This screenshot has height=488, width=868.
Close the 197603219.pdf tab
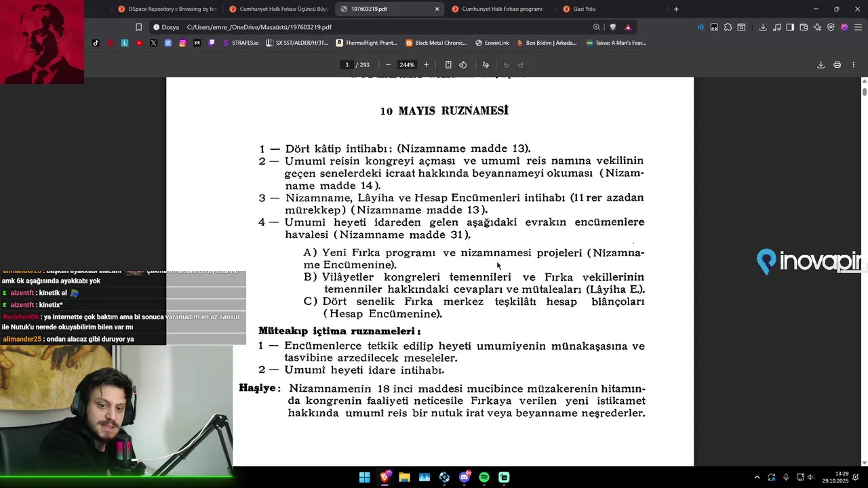(437, 9)
